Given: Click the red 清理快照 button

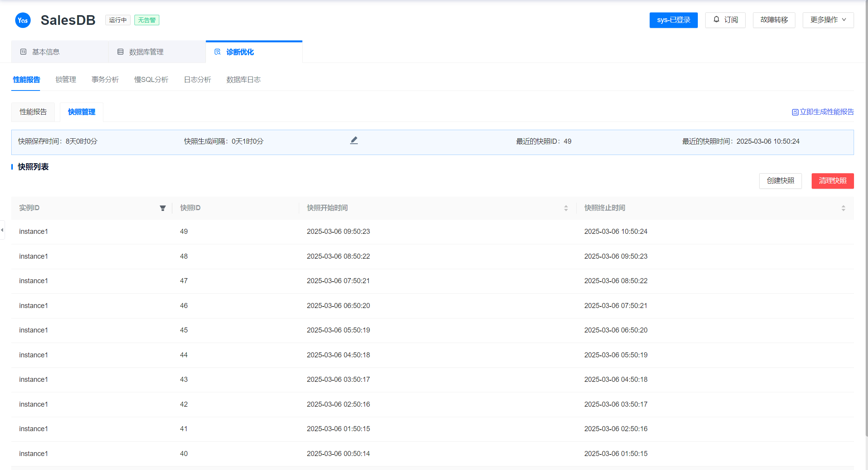Looking at the screenshot, I should [832, 181].
